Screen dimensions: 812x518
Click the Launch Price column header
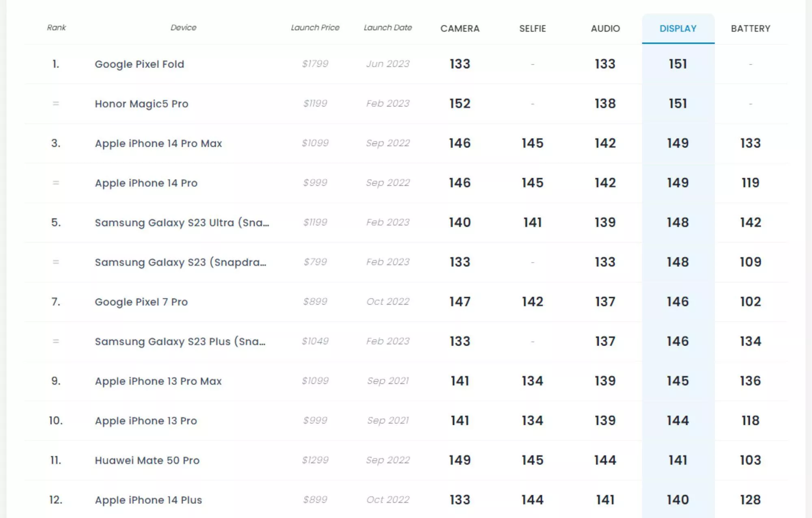[315, 28]
